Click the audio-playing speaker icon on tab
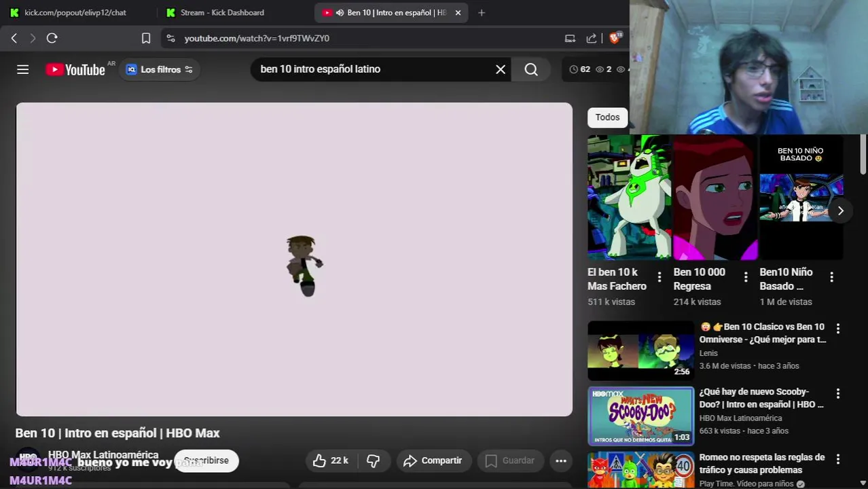 coord(340,12)
